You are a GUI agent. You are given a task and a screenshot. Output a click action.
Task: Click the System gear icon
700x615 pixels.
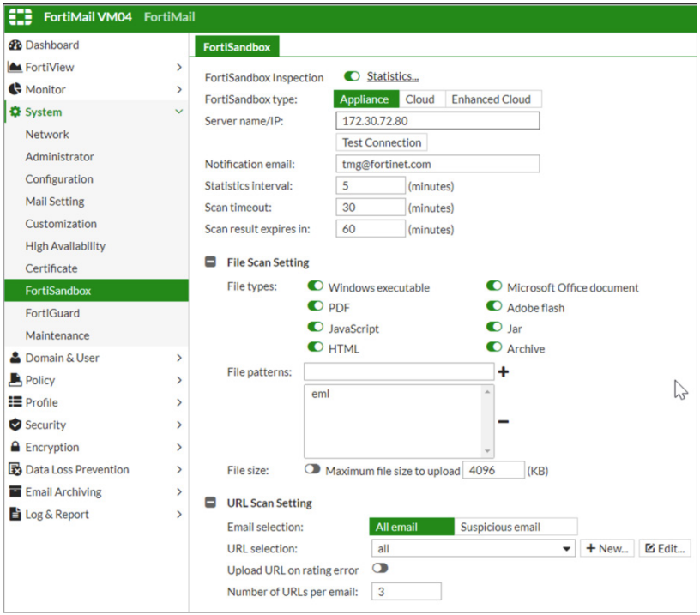click(15, 112)
